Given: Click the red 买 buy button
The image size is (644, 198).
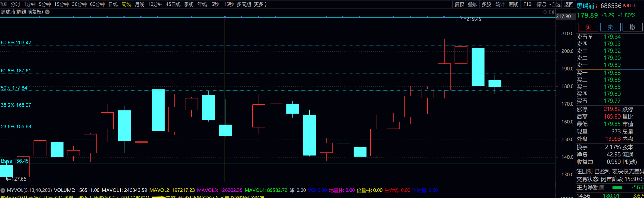Looking at the screenshot, I should pyautogui.click(x=588, y=27).
